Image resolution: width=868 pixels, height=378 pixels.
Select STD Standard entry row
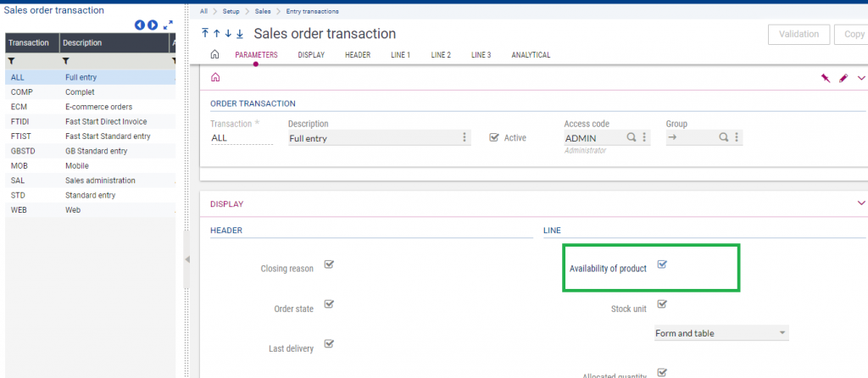coord(90,196)
